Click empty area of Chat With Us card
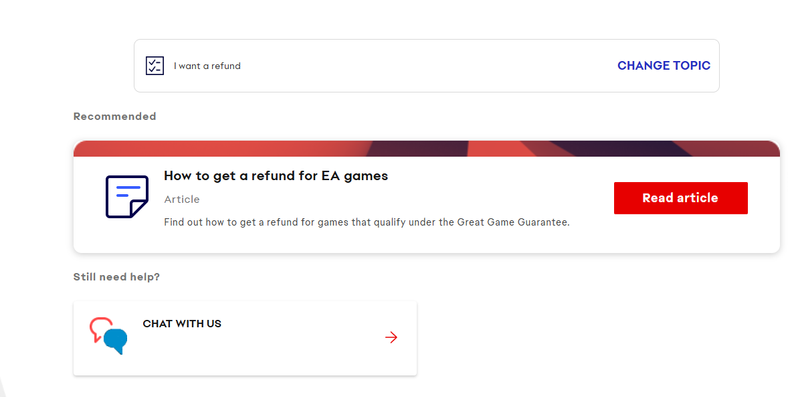788x397 pixels. point(281,352)
